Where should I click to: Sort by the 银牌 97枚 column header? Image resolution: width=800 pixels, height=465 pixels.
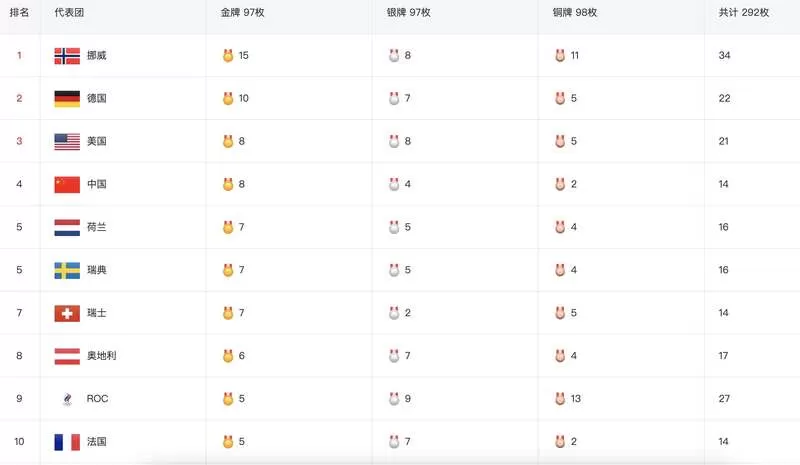point(408,12)
